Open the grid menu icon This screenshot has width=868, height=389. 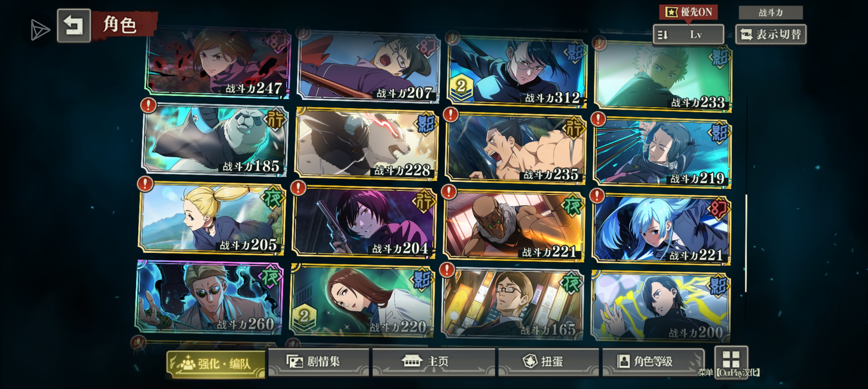pyautogui.click(x=731, y=359)
